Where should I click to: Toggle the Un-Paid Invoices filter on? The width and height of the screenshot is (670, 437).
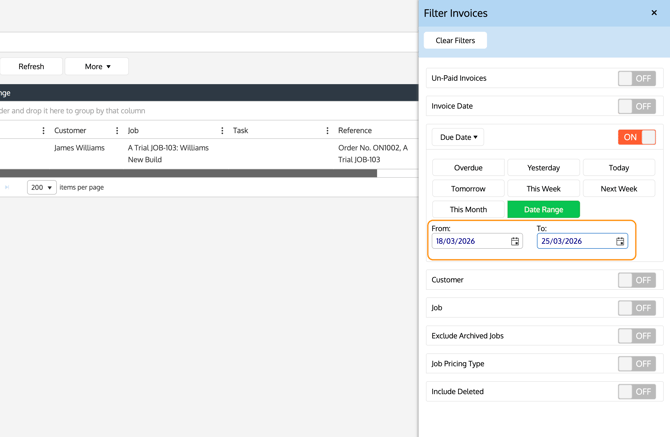[x=636, y=78]
